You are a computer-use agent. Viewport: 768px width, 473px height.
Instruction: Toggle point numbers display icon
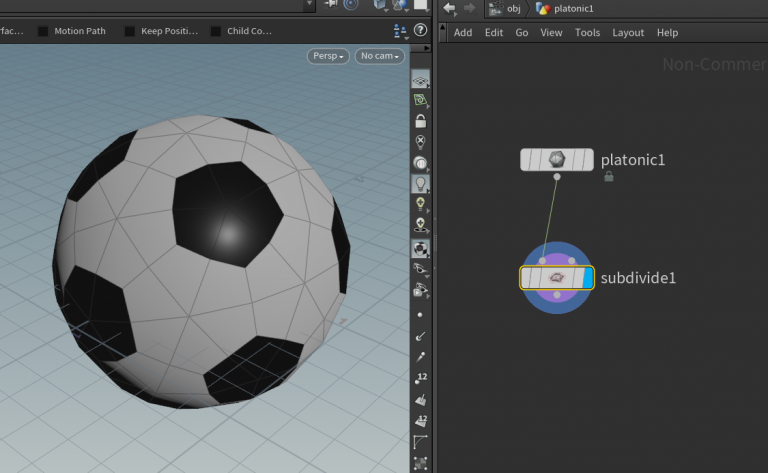click(x=421, y=378)
